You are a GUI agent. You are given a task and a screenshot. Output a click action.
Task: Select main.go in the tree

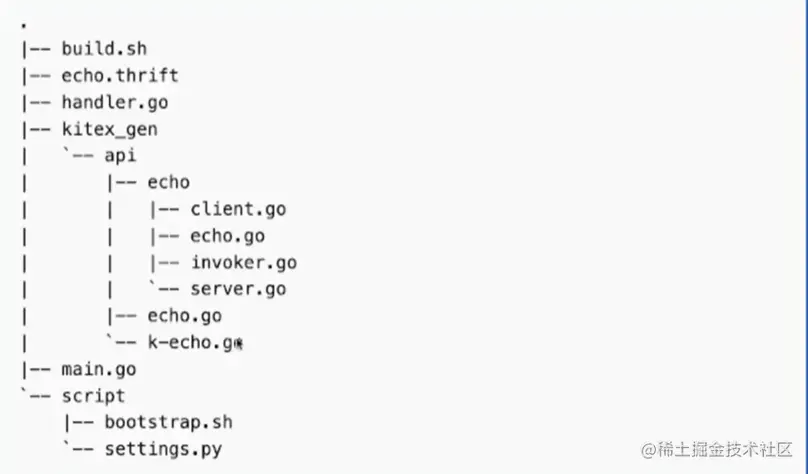(98, 369)
